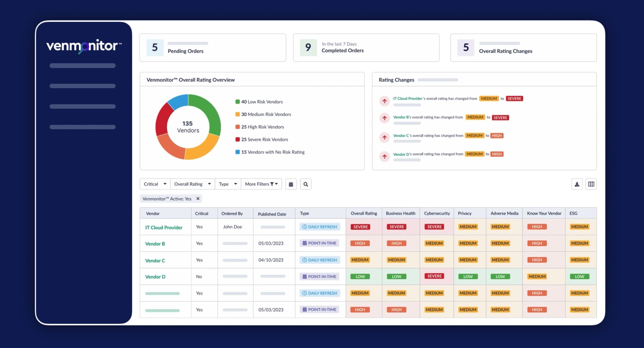The width and height of the screenshot is (644, 348).
Task: Expand the Type filter dropdown
Action: (x=228, y=184)
